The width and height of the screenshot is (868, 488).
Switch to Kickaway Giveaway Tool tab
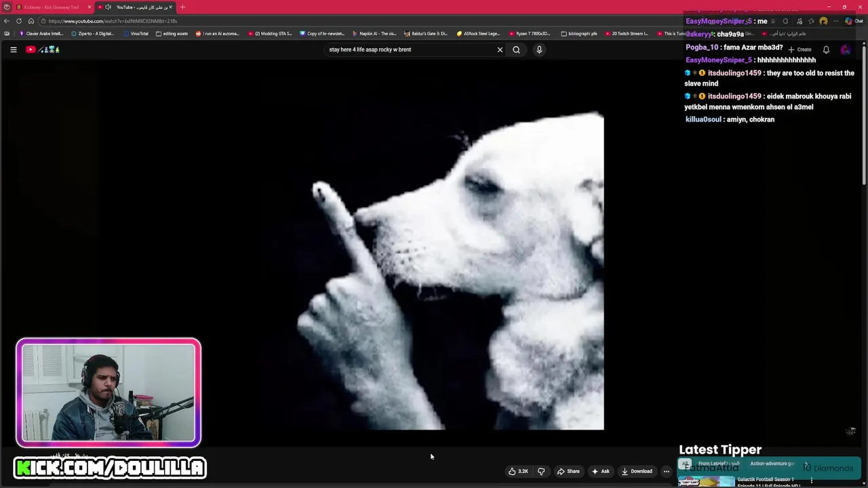pos(52,7)
